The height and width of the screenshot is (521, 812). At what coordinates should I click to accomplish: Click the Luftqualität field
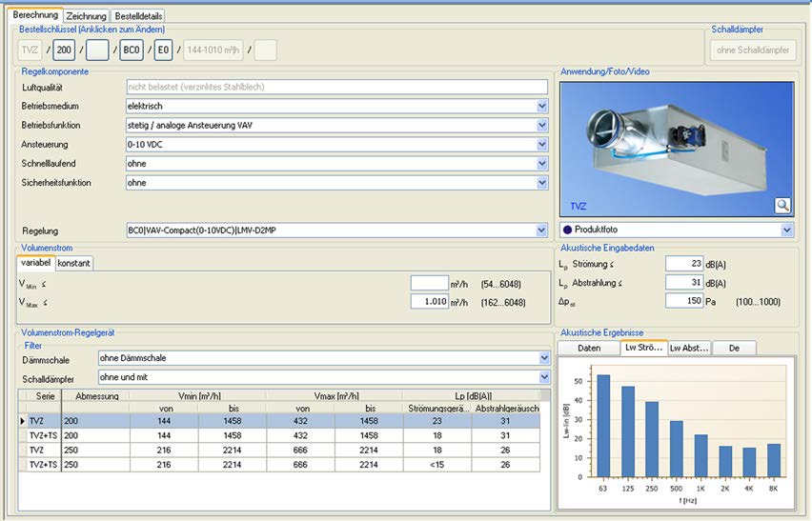click(x=336, y=87)
